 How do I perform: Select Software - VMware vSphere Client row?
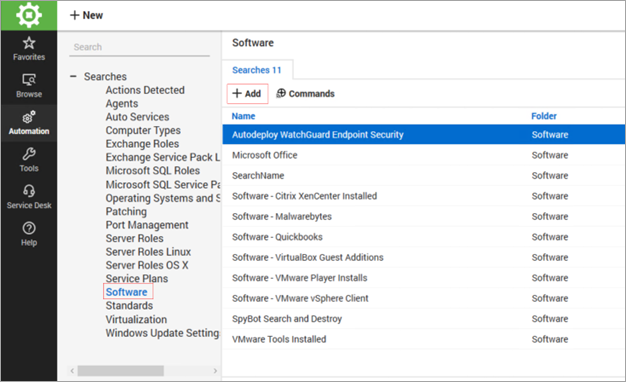(424, 298)
